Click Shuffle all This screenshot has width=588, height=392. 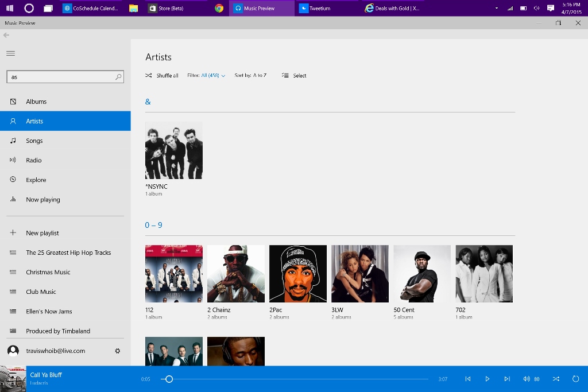pyautogui.click(x=161, y=75)
